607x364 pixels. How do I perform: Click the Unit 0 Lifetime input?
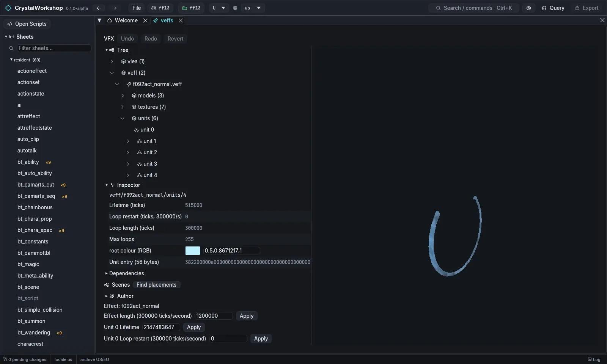[x=161, y=327]
